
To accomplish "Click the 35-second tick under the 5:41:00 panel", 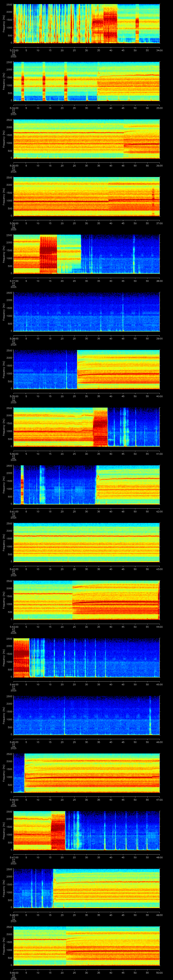I will click(x=98, y=511).
